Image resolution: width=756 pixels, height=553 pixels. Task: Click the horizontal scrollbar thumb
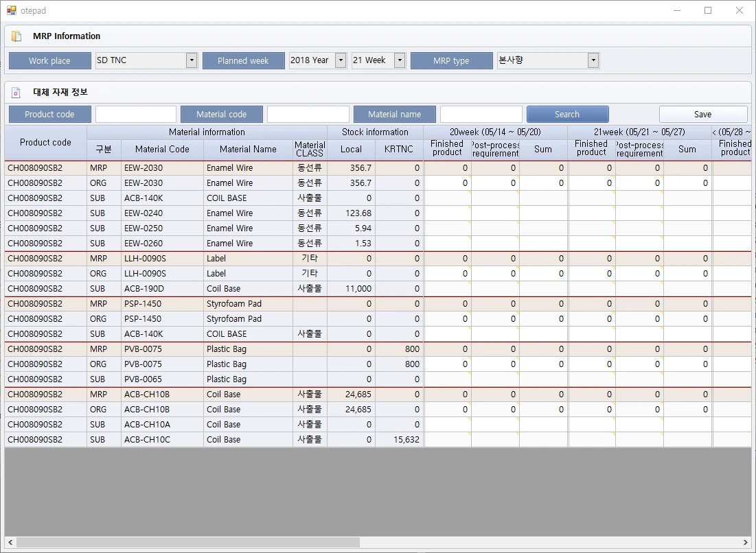(x=188, y=543)
